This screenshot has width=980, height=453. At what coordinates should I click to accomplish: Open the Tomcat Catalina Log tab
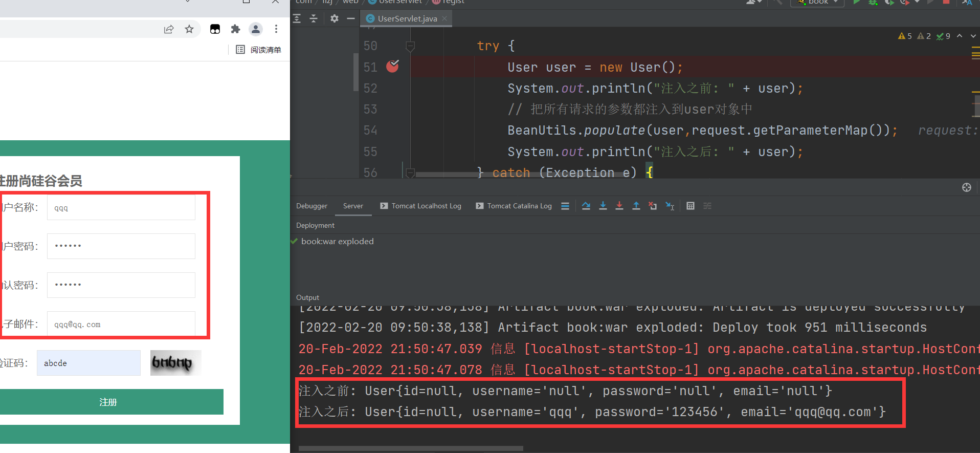[x=514, y=206]
